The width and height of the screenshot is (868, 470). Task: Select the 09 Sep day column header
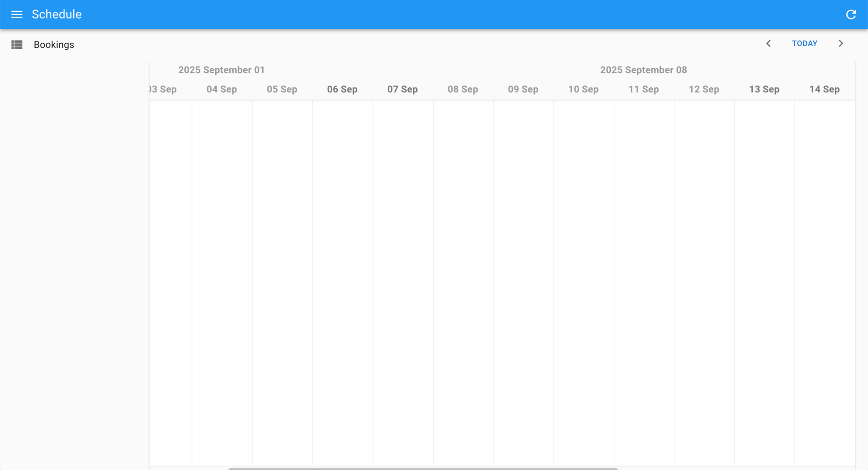(x=523, y=89)
